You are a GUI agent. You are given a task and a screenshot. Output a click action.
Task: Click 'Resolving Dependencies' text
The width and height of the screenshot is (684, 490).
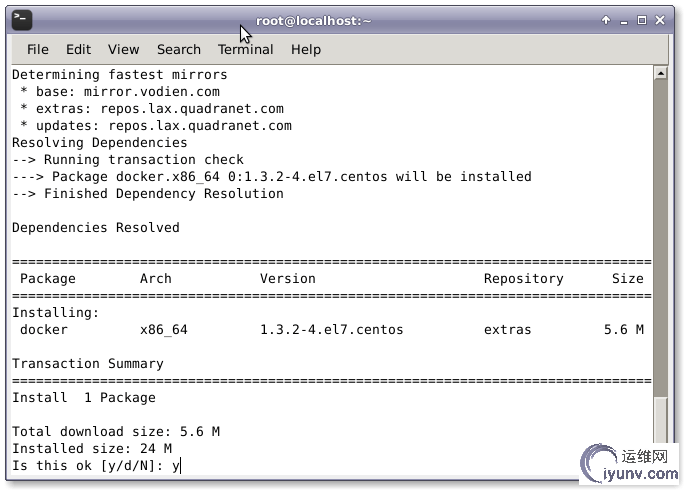(x=99, y=143)
